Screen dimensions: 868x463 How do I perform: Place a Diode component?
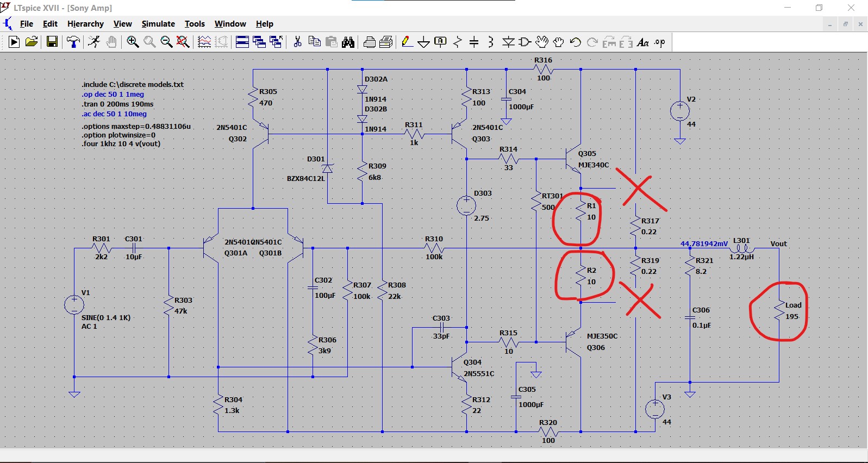(x=508, y=42)
